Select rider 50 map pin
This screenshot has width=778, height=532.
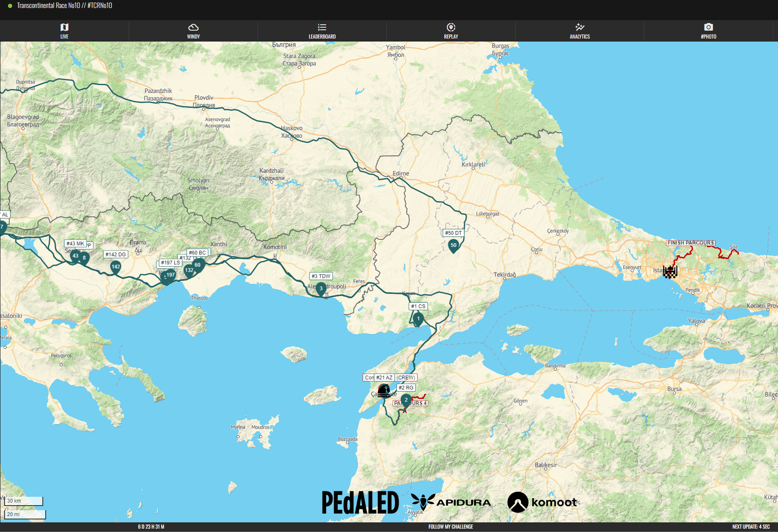[x=454, y=246]
